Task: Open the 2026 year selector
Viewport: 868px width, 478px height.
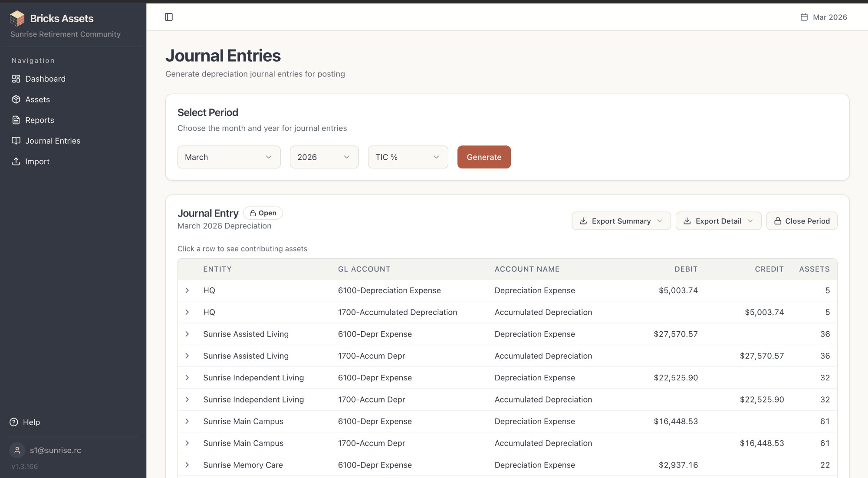Action: pyautogui.click(x=324, y=157)
